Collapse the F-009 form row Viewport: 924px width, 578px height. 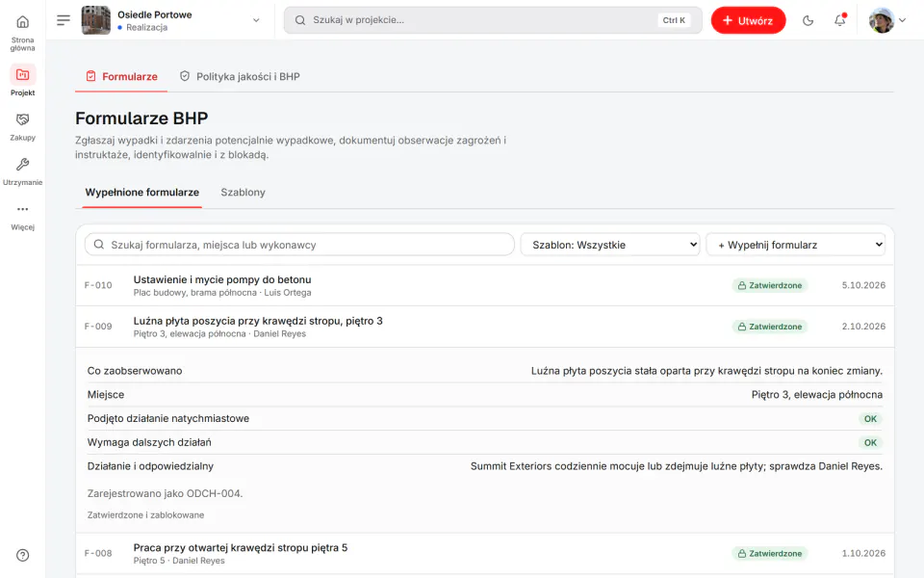tap(484, 327)
